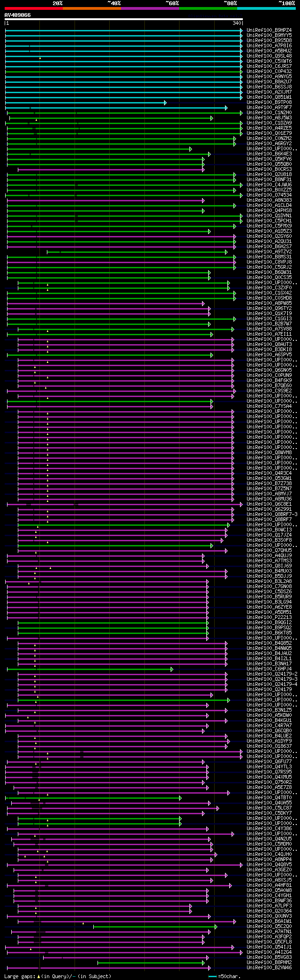Image resolution: width=300 pixels, height=980 pixels.
Task: Select the UniRef100_Q2U818 label
Action: click(x=269, y=174)
